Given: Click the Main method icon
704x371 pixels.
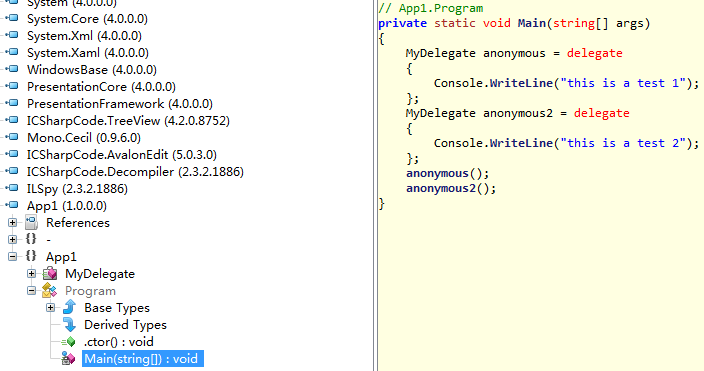Looking at the screenshot, I should click(68, 358).
